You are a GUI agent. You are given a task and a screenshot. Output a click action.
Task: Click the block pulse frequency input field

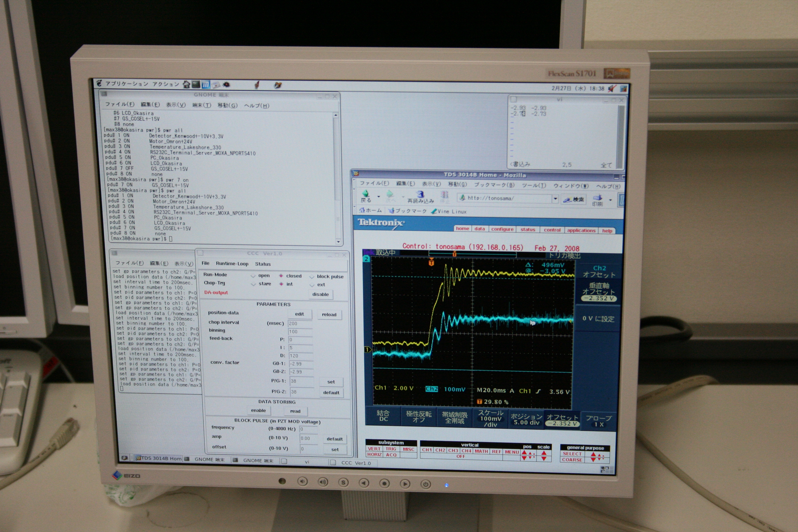coord(308,429)
